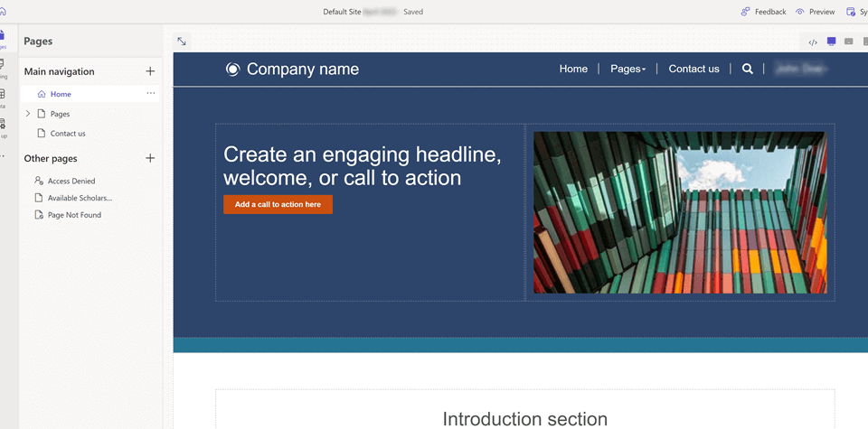
Task: Click the Feedback button
Action: (x=763, y=12)
